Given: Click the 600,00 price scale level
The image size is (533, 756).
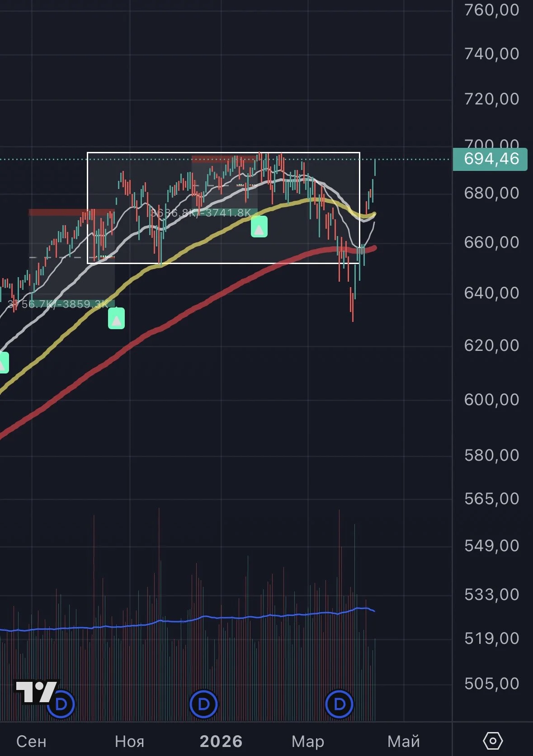Looking at the screenshot, I should [492, 400].
